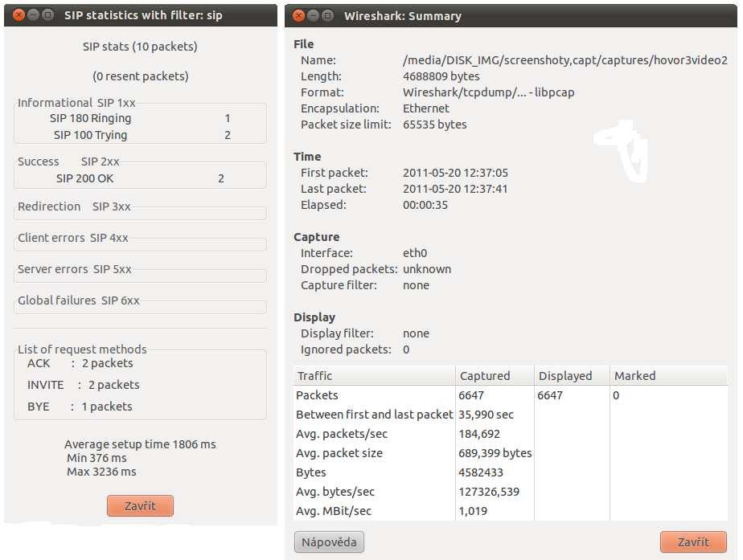Click the elapsed time '00:00:35'
This screenshot has width=743, height=560.
(x=425, y=205)
